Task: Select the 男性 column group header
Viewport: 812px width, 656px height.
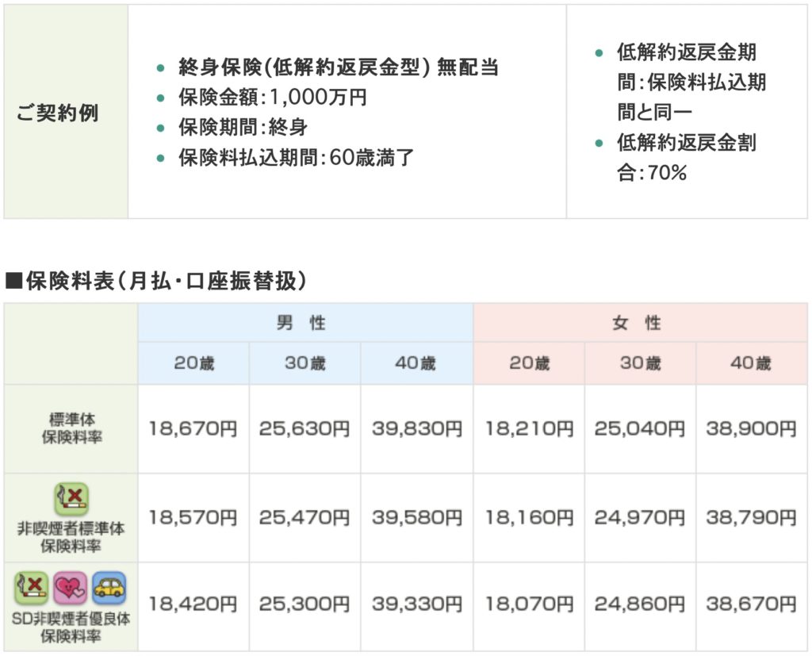Action: pos(305,323)
